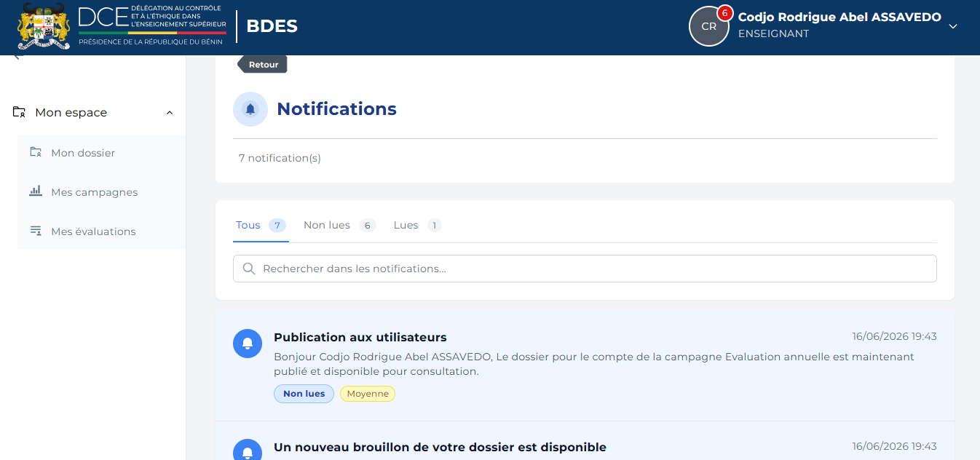Click the first notification's 16/06/2026 19:43 timestamp
The height and width of the screenshot is (460, 980).
(894, 336)
